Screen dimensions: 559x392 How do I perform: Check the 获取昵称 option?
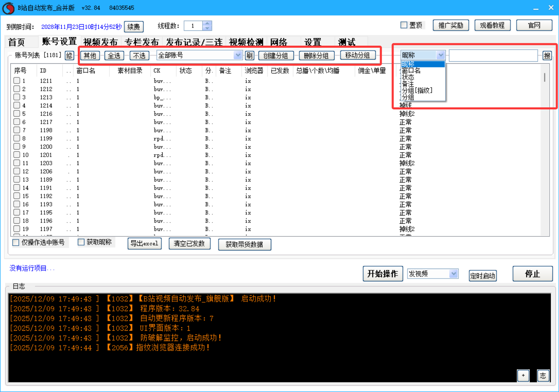pyautogui.click(x=81, y=242)
